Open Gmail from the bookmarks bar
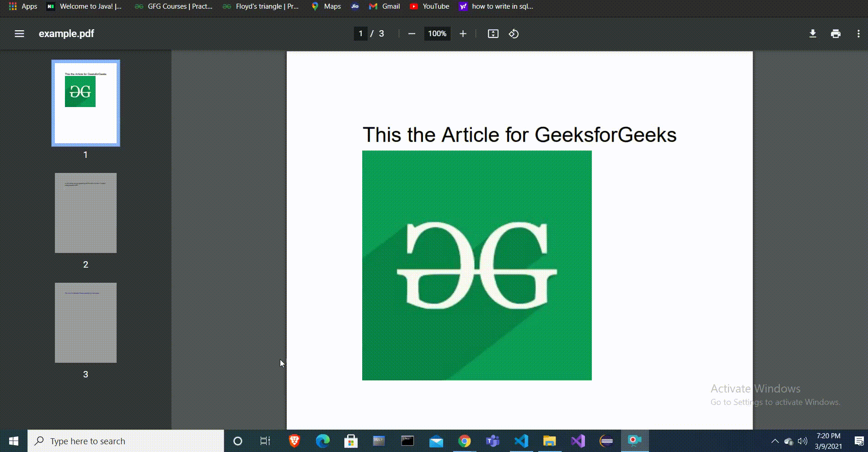Image resolution: width=868 pixels, height=452 pixels. coord(384,6)
